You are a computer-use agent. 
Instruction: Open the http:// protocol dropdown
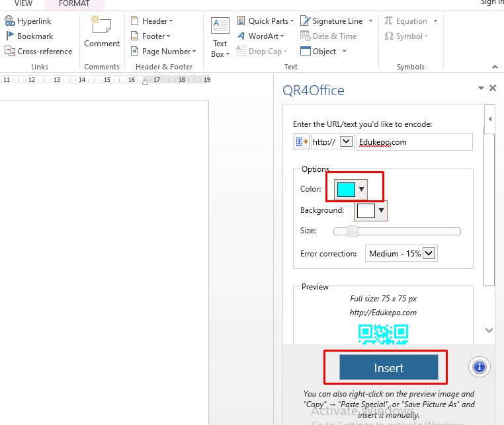(x=346, y=141)
